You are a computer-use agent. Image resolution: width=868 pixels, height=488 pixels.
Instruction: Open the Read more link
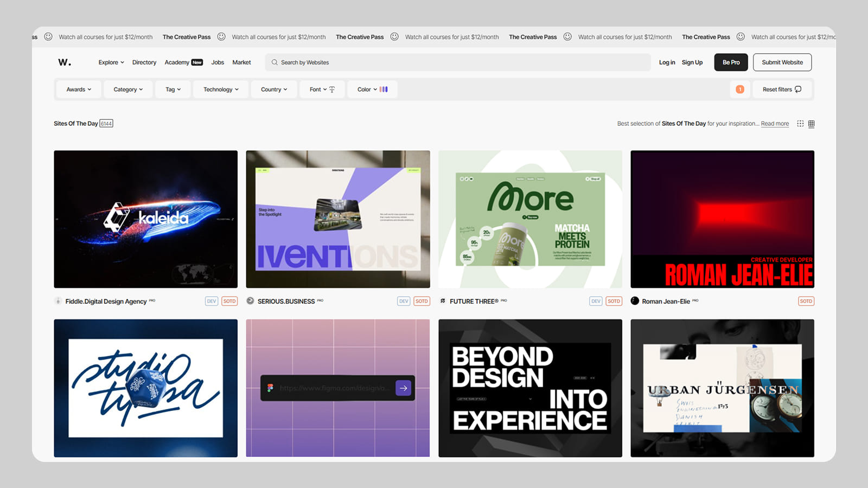(x=774, y=123)
